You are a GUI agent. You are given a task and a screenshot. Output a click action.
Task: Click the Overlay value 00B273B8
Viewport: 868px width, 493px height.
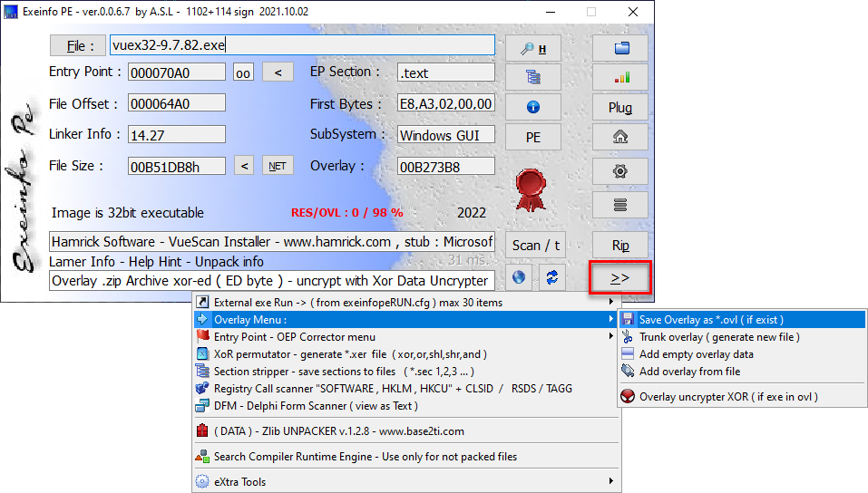pyautogui.click(x=445, y=166)
